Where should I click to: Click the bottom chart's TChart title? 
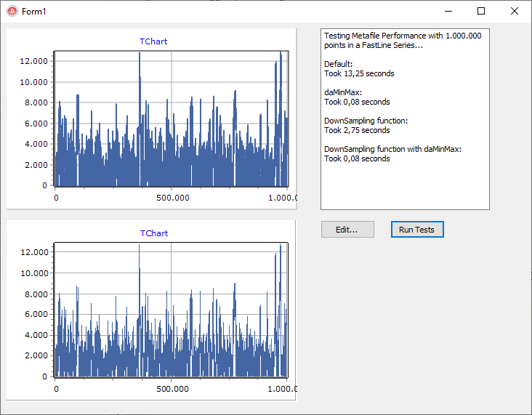[x=153, y=233]
